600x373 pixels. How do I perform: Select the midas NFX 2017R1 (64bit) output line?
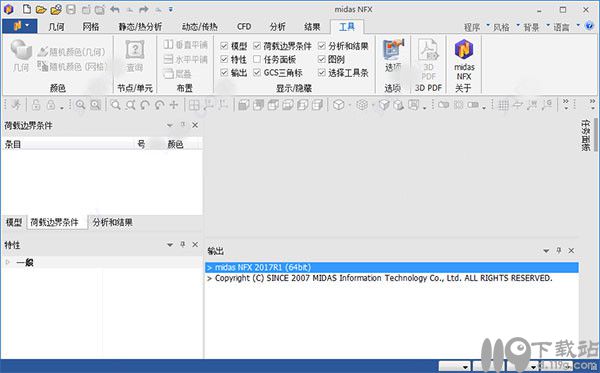click(x=392, y=267)
